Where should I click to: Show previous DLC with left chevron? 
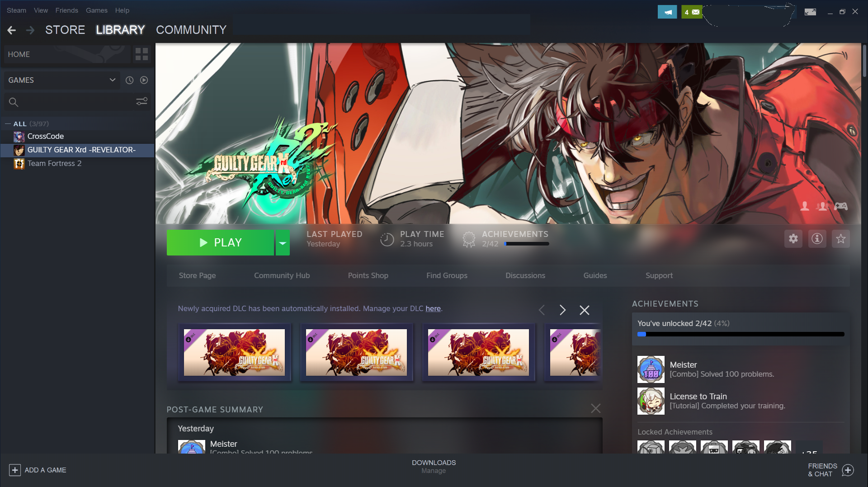542,310
